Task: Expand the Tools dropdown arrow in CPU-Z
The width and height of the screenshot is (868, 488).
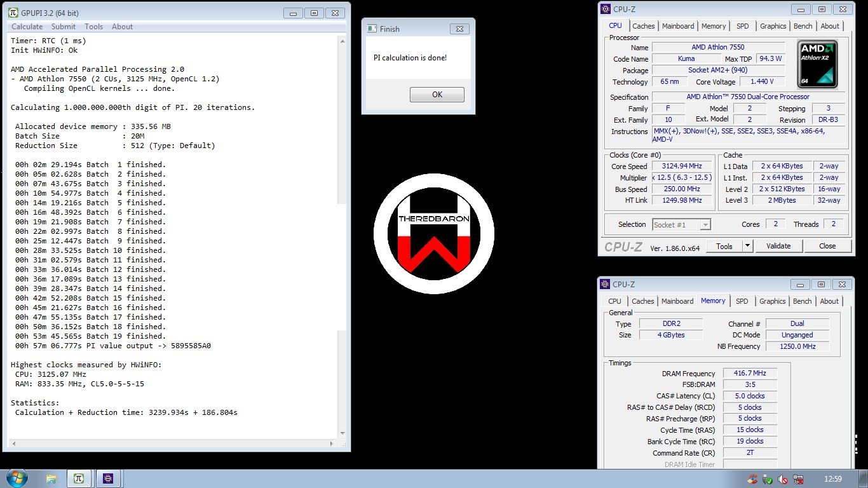Action: pos(747,246)
